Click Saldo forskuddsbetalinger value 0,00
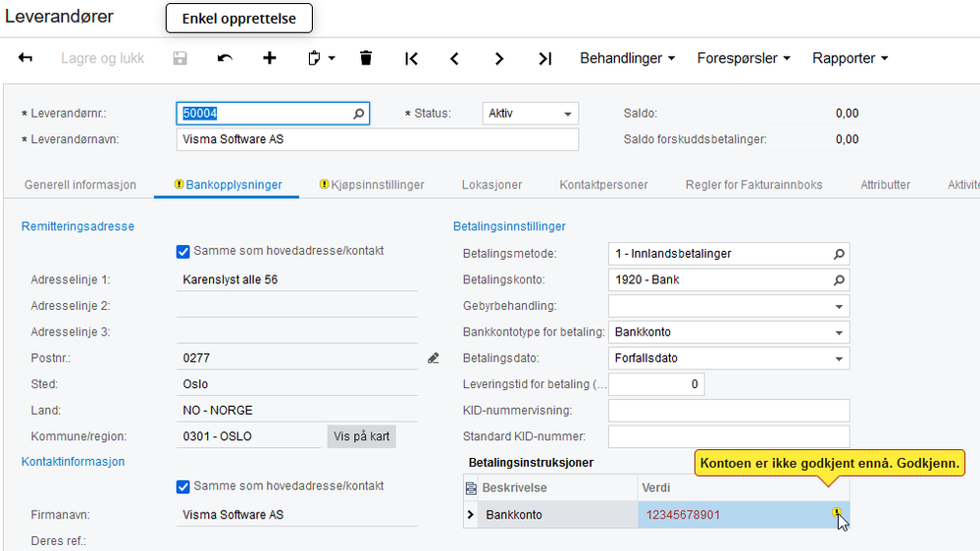The width and height of the screenshot is (980, 551). (847, 139)
